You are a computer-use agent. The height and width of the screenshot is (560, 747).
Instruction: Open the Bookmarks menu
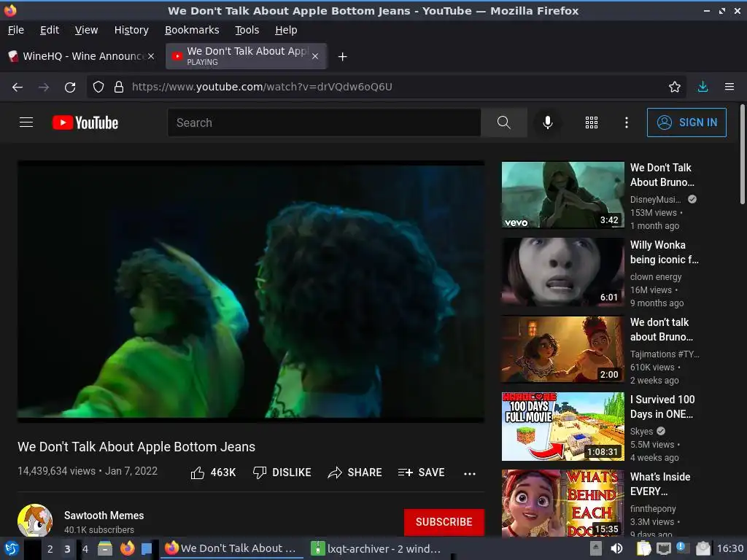192,30
